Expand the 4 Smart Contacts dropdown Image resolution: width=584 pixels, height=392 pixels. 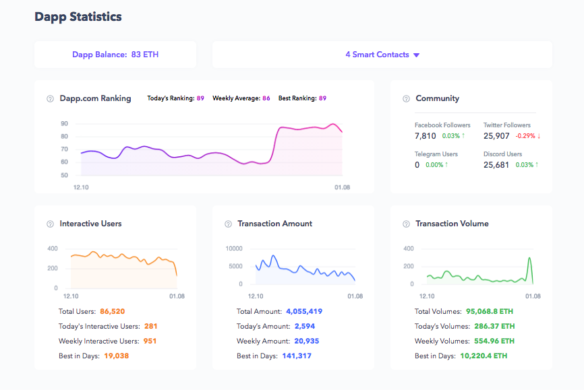pos(382,55)
